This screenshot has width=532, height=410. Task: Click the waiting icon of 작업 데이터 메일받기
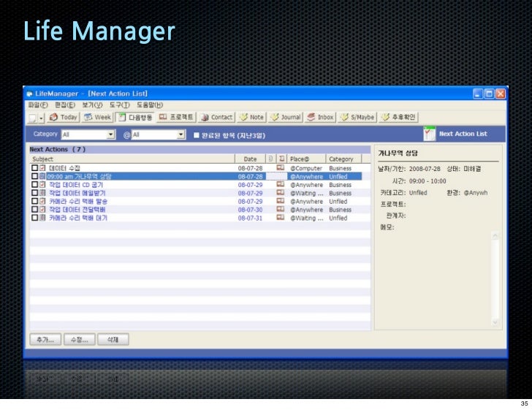click(42, 193)
